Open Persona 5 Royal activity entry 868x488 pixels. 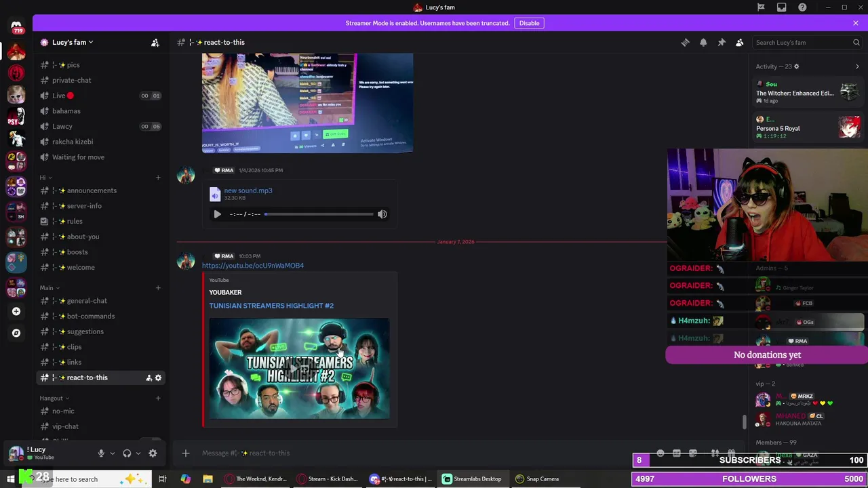click(x=807, y=127)
